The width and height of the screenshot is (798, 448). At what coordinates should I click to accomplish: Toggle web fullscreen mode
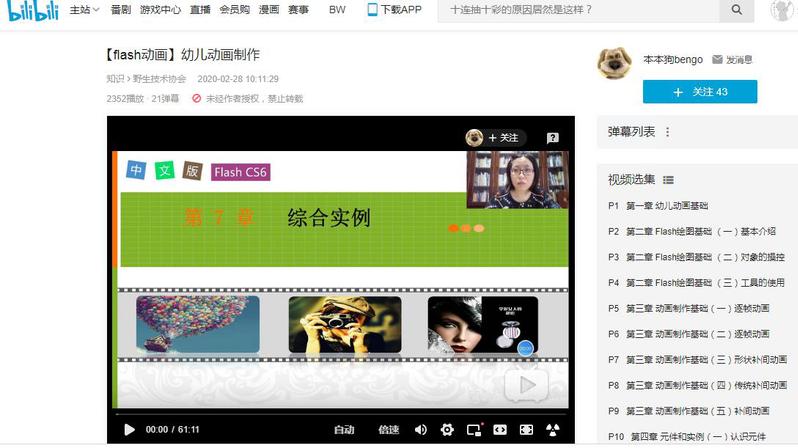pyautogui.click(x=526, y=430)
